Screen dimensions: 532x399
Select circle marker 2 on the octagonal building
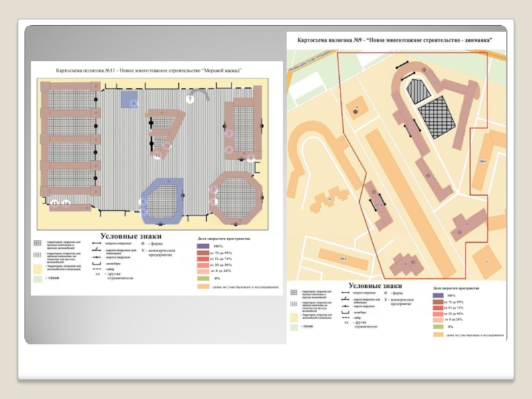[213, 190]
